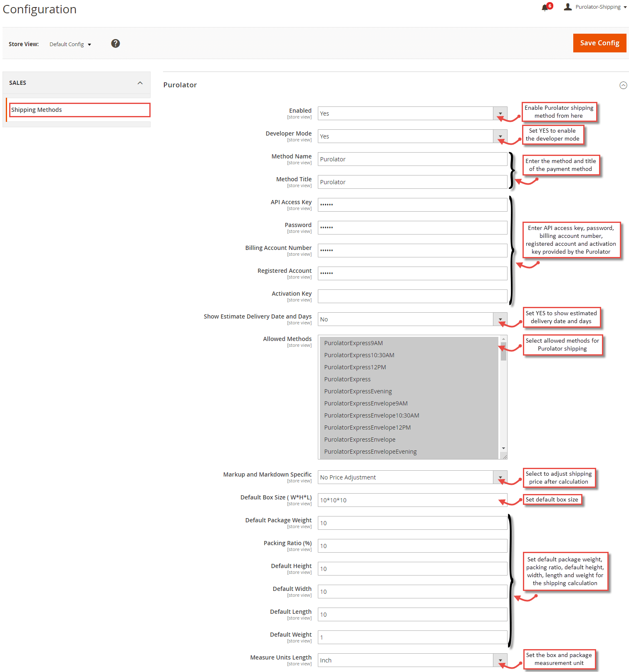Click the Packing Ratio (%) field
Image resolution: width=629 pixels, height=672 pixels.
pos(412,546)
